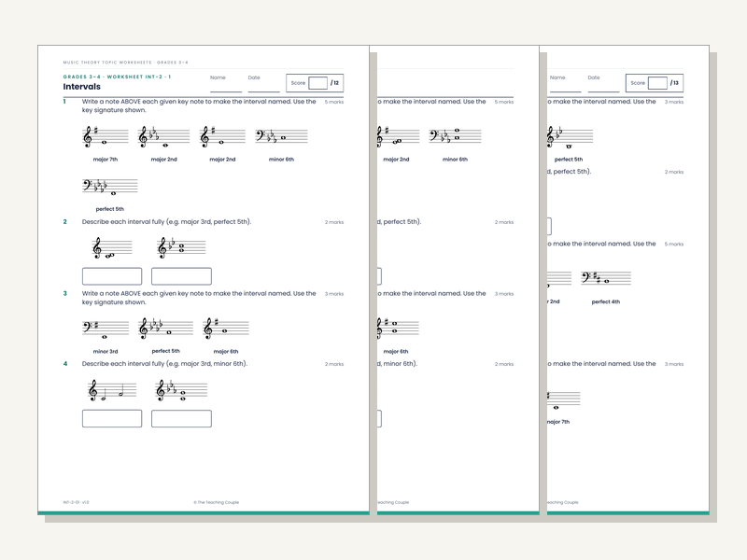Click the 'major 2nd' staff on the second page
Viewport: 747px width, 560px height.
(399, 137)
